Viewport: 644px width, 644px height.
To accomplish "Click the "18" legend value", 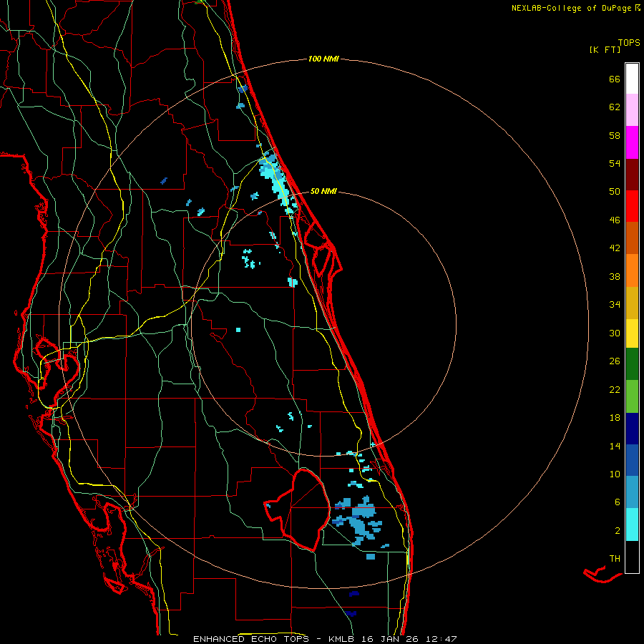I will click(615, 418).
